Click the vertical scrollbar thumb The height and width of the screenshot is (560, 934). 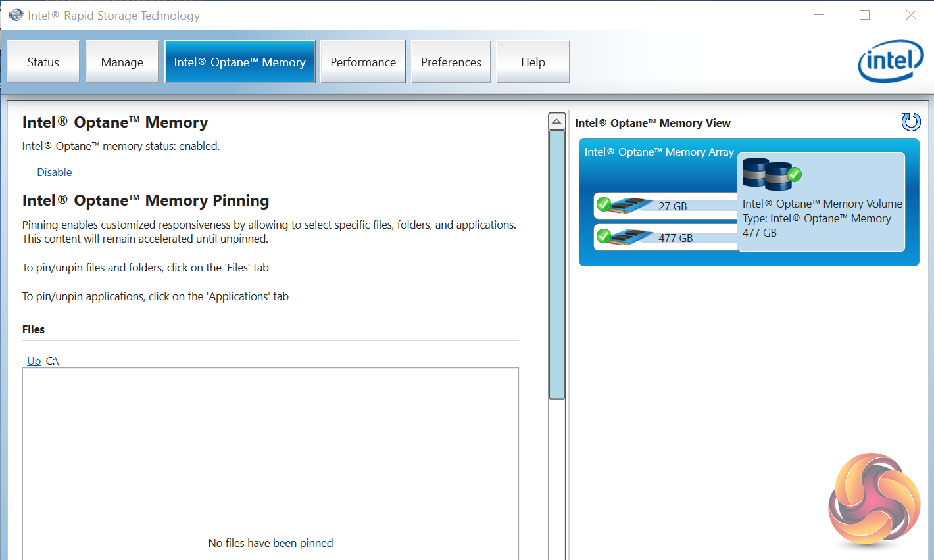point(557,264)
